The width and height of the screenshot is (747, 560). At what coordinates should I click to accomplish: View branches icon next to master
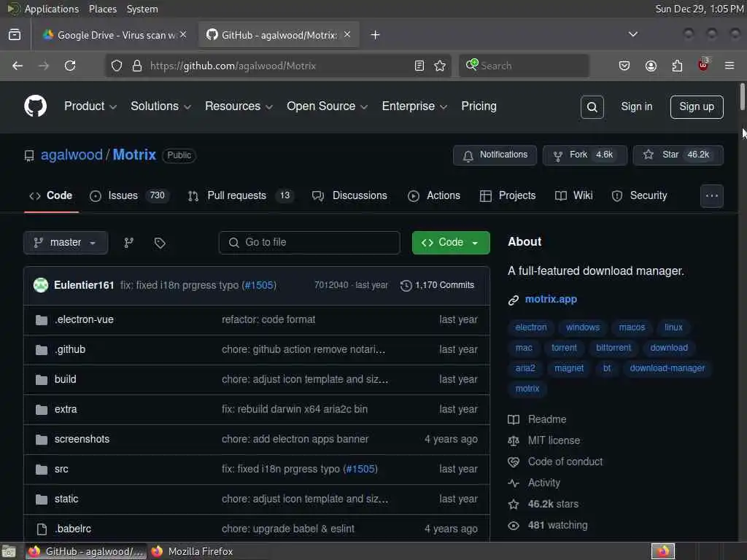(128, 243)
